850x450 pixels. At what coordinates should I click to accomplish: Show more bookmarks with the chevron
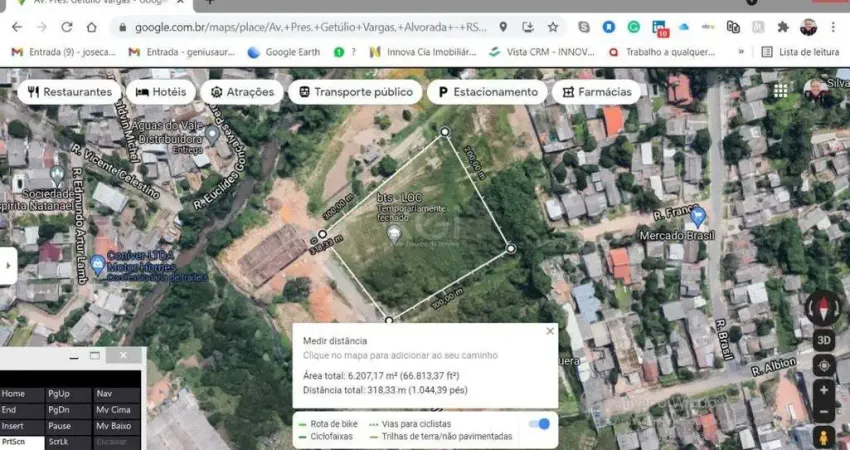coord(741,52)
